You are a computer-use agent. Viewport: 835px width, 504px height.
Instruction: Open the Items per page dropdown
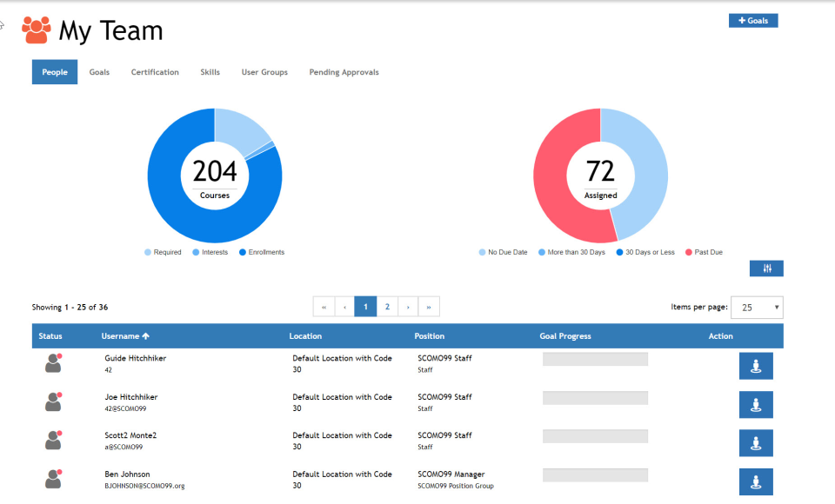coord(757,307)
